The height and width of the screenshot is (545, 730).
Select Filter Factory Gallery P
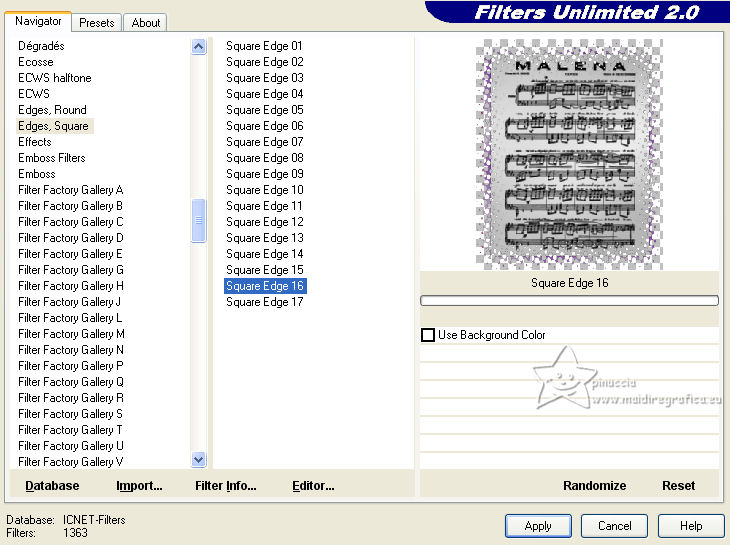[x=70, y=366]
